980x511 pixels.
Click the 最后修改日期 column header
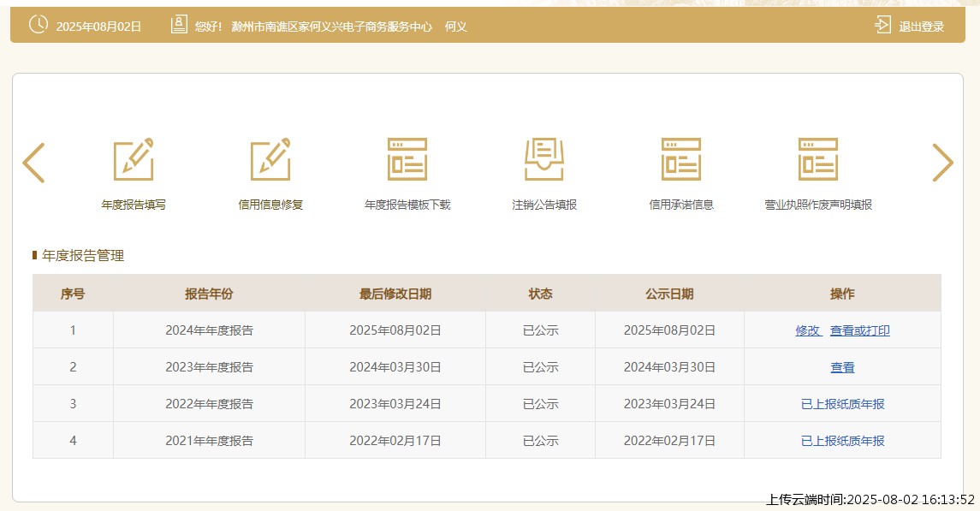(x=395, y=294)
